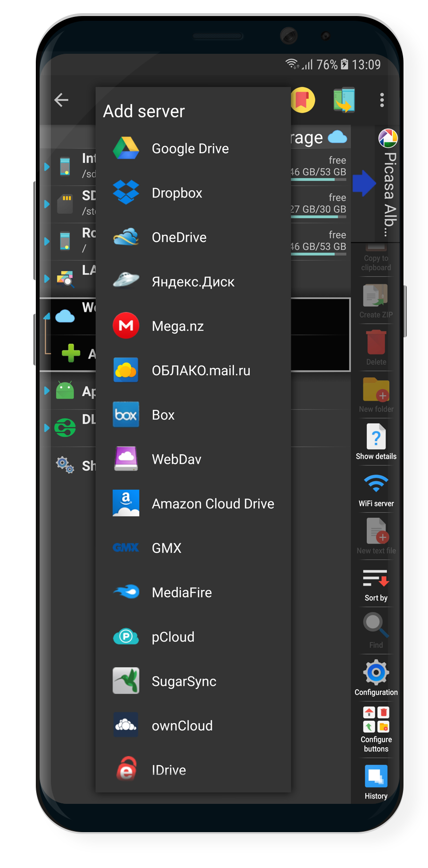Tap the WiFi signal icon in status bar
The image size is (428, 868).
pos(292,64)
